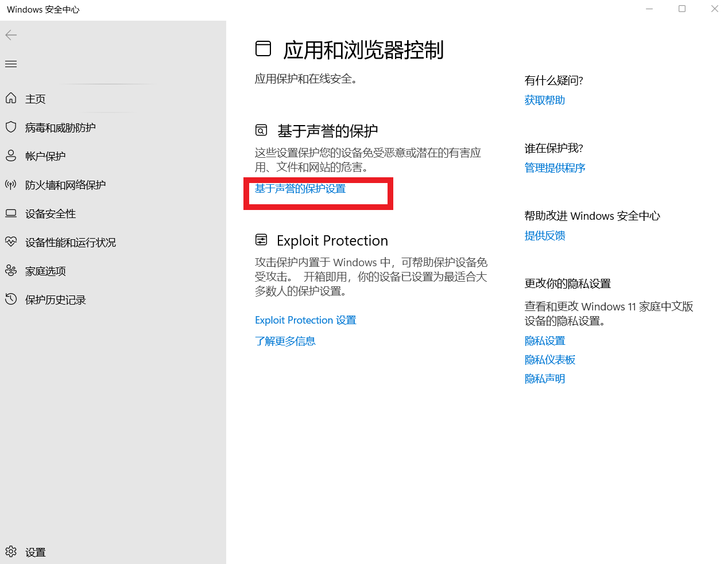Viewport: 728px width, 564px height.
Task: Open the 隐私仪表板 link
Action: point(550,360)
